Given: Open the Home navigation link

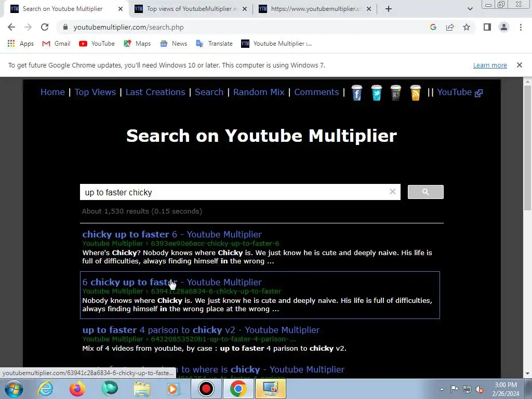Looking at the screenshot, I should [52, 92].
